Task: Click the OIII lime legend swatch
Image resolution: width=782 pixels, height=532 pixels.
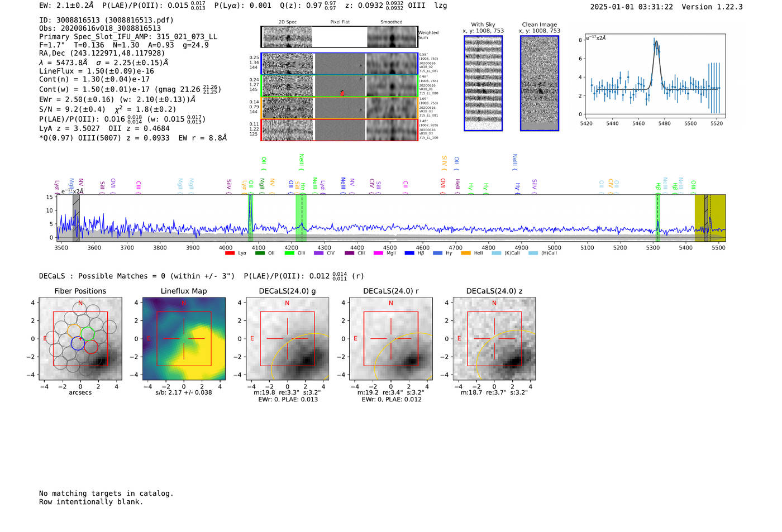Action: coord(289,253)
